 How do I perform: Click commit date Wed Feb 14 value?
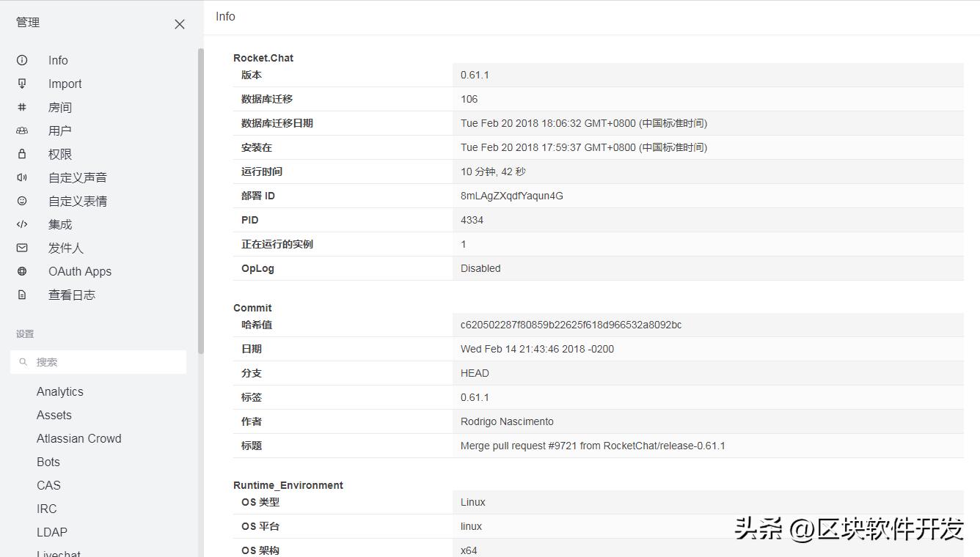537,349
